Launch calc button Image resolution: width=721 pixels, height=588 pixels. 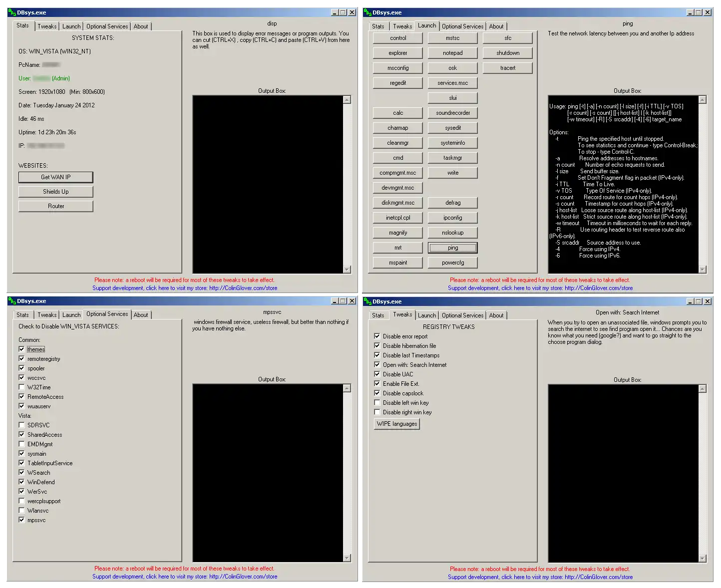(x=398, y=113)
